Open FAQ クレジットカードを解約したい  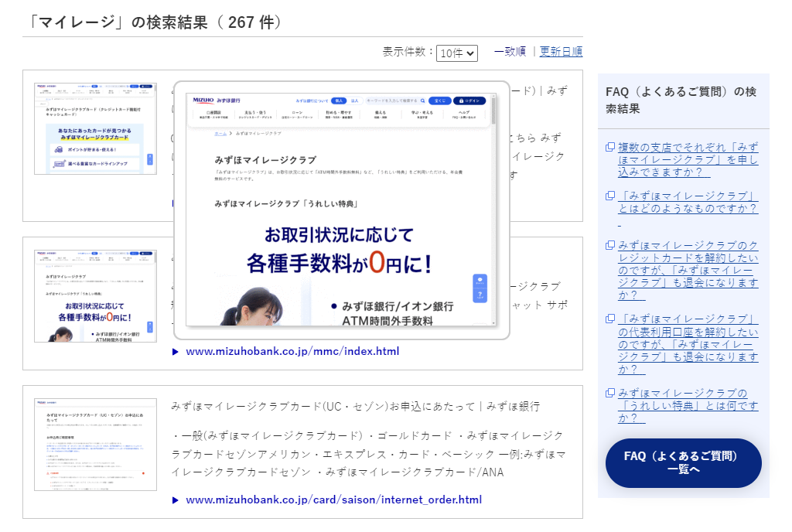(688, 270)
